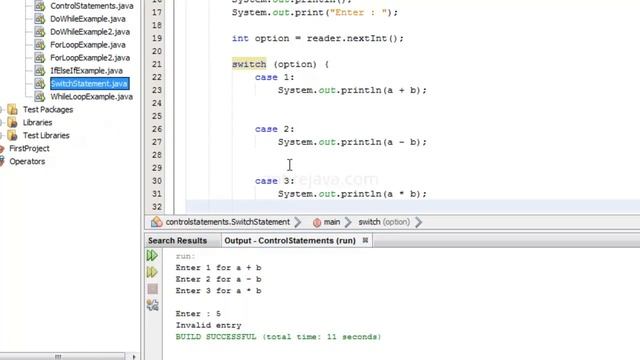Click the controlstatements.SwitchStatement breadcrumb

pos(228,222)
